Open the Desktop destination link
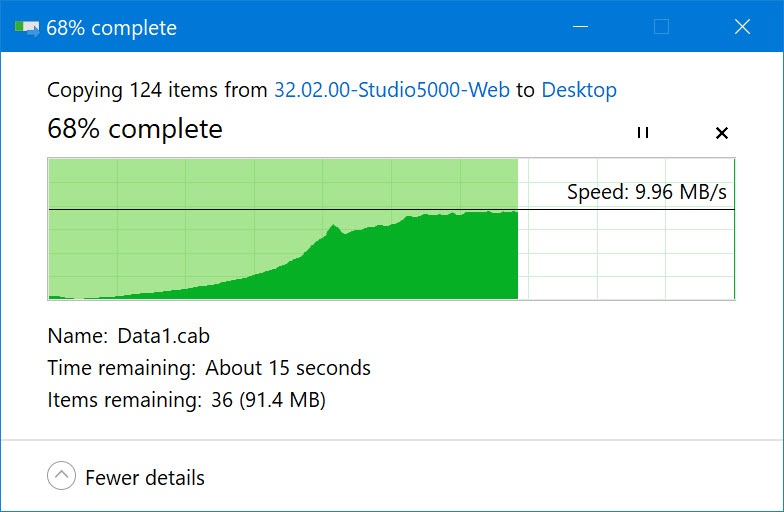 click(579, 90)
